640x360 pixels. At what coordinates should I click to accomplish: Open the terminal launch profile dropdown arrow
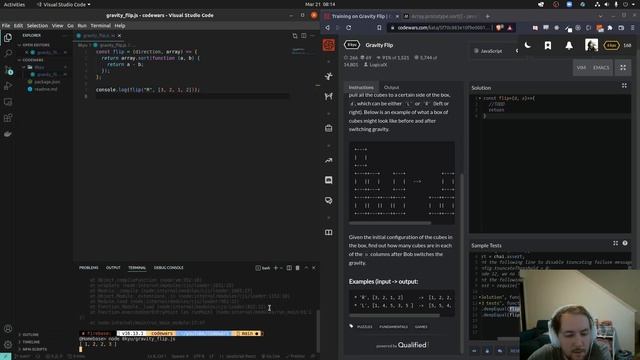coord(281,268)
